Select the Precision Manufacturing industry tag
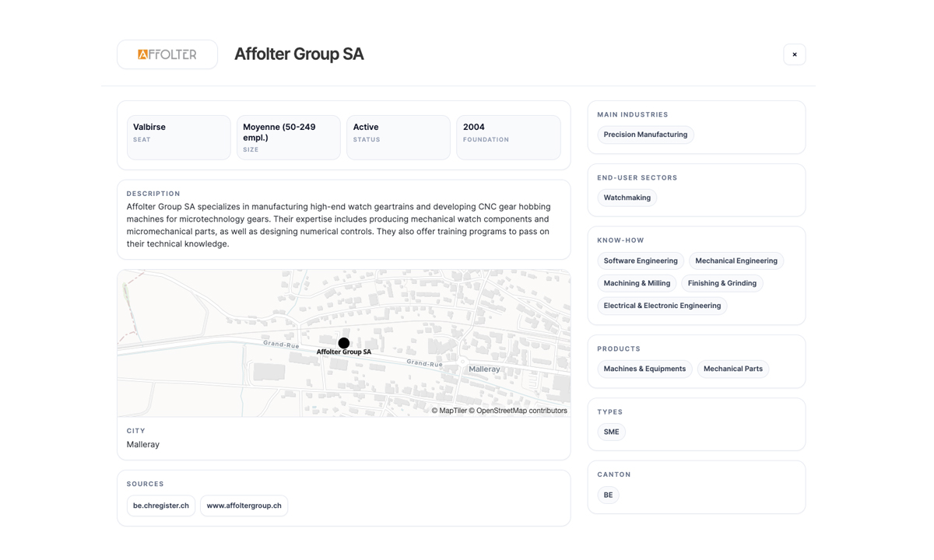 pos(645,135)
